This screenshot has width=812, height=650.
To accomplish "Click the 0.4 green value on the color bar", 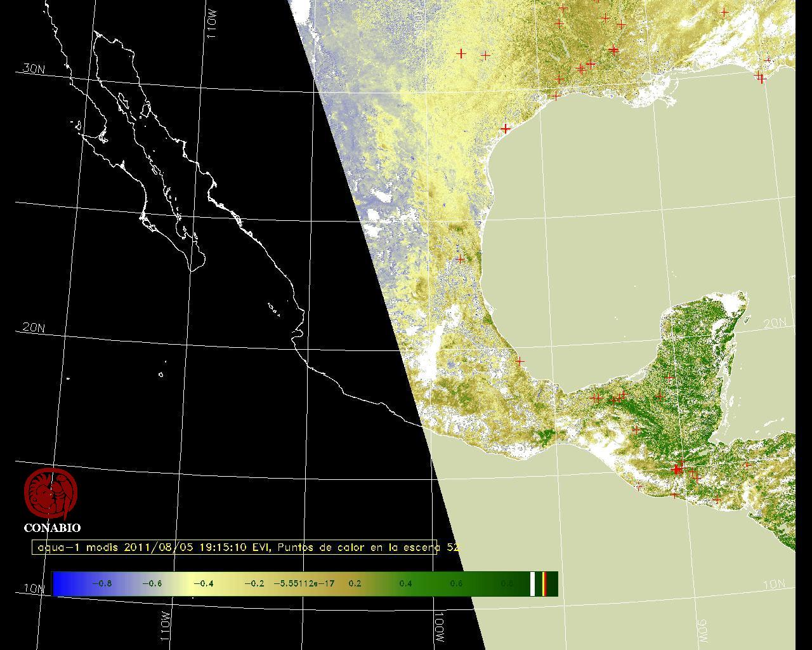I will click(x=405, y=584).
